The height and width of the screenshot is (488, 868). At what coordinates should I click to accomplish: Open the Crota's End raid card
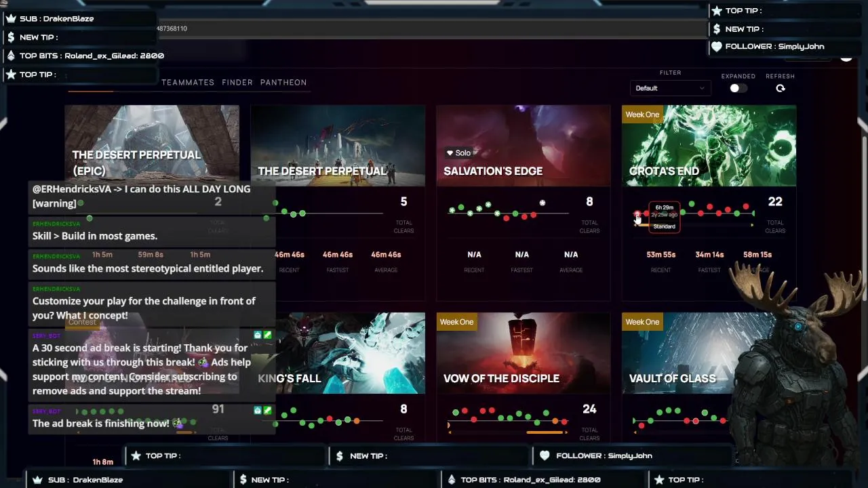pos(709,146)
